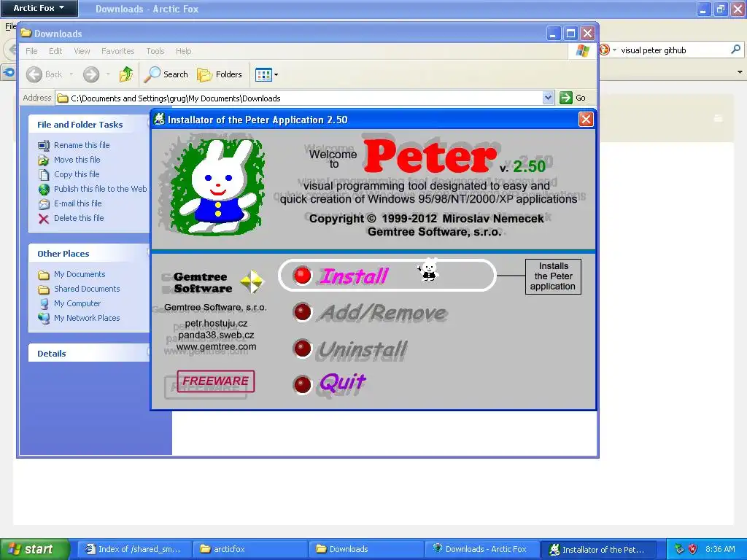747x560 pixels.
Task: Open the Arctic Fox application menu dropdown
Action: pos(39,8)
